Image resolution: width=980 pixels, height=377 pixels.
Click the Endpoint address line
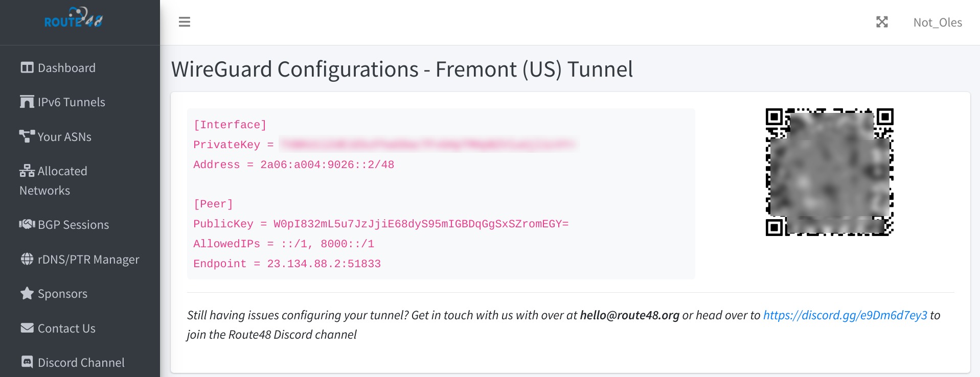(287, 264)
